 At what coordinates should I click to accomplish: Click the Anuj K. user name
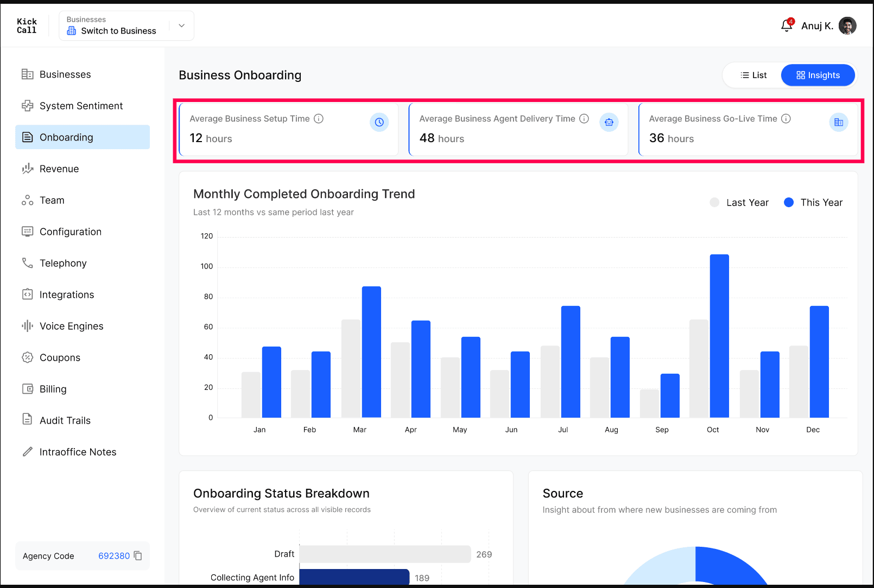[817, 26]
